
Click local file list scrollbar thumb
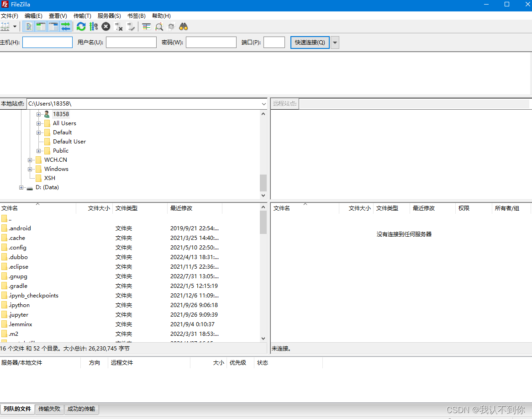click(x=263, y=223)
